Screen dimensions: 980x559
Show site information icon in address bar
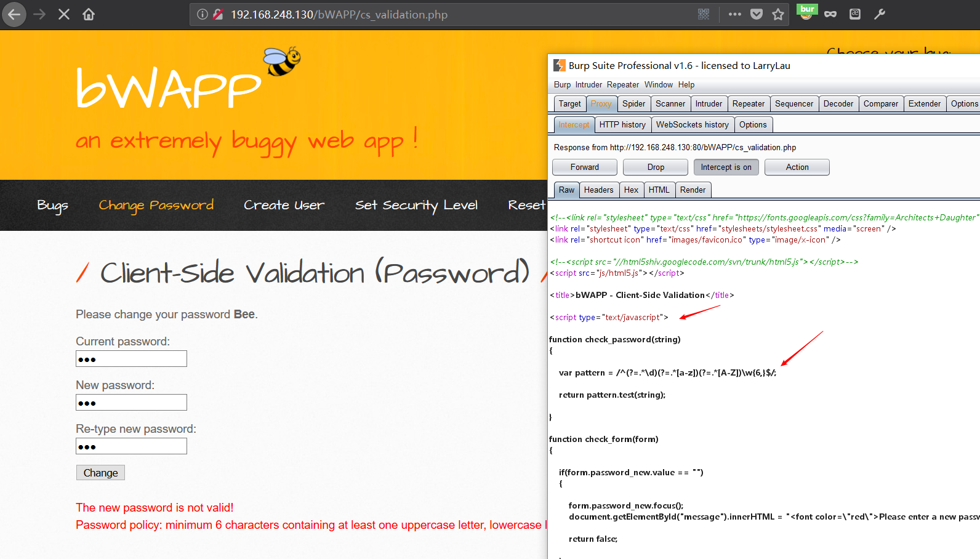(x=202, y=14)
